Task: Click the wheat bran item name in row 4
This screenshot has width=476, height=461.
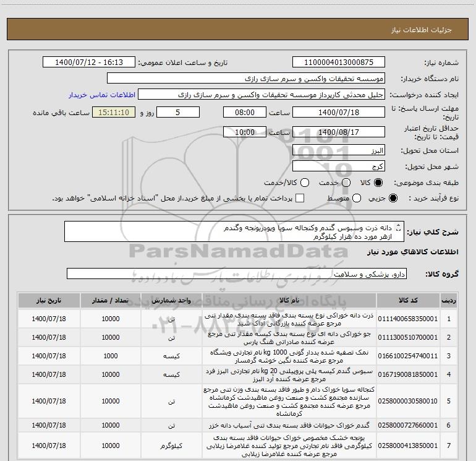Action: point(289,375)
